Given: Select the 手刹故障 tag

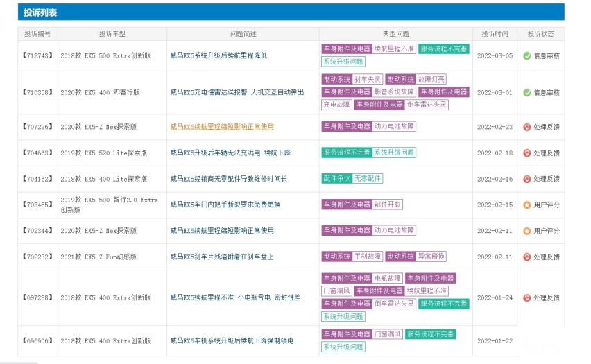Looking at the screenshot, I should coord(368,257).
